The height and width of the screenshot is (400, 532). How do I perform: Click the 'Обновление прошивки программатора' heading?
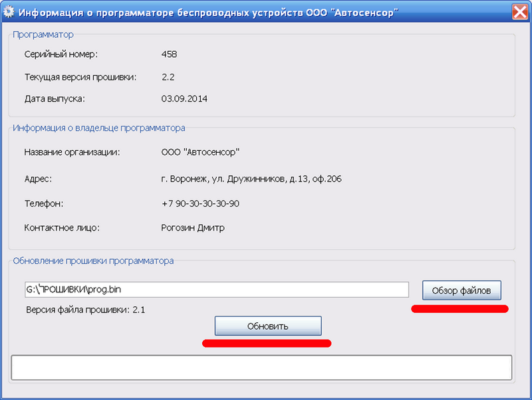(x=93, y=261)
